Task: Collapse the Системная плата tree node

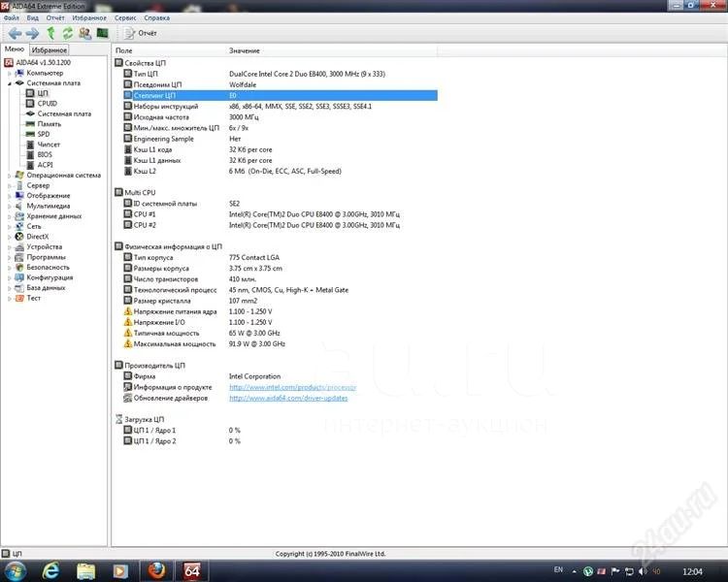Action: [x=9, y=83]
